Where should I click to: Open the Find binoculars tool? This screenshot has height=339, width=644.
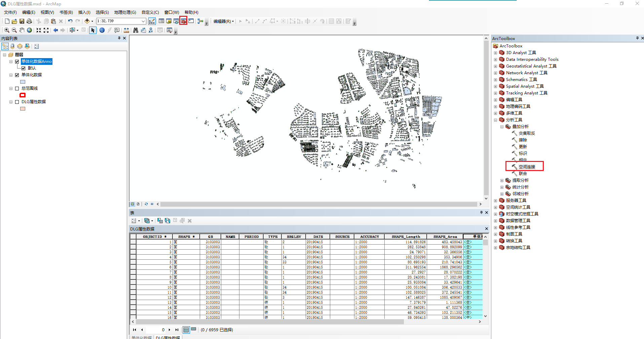[x=136, y=30]
